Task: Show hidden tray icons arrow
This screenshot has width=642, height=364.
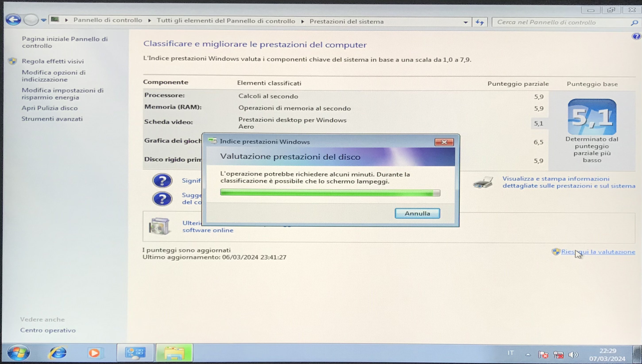Action: (x=528, y=354)
